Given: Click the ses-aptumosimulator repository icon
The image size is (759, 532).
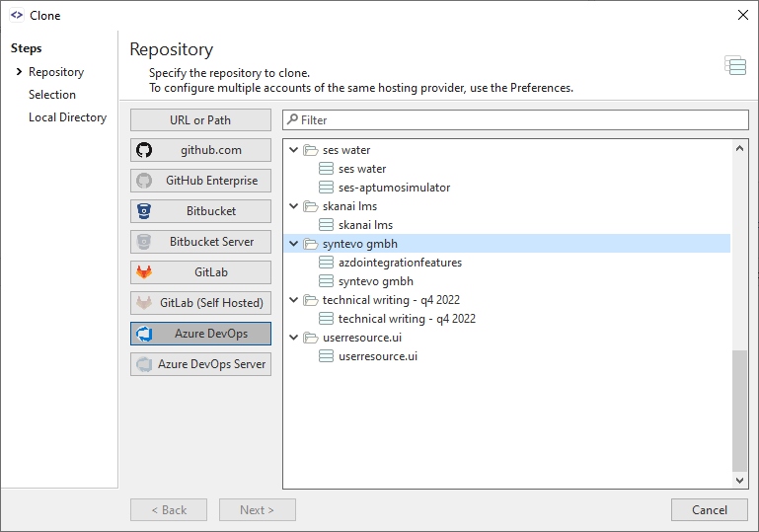Looking at the screenshot, I should (327, 188).
